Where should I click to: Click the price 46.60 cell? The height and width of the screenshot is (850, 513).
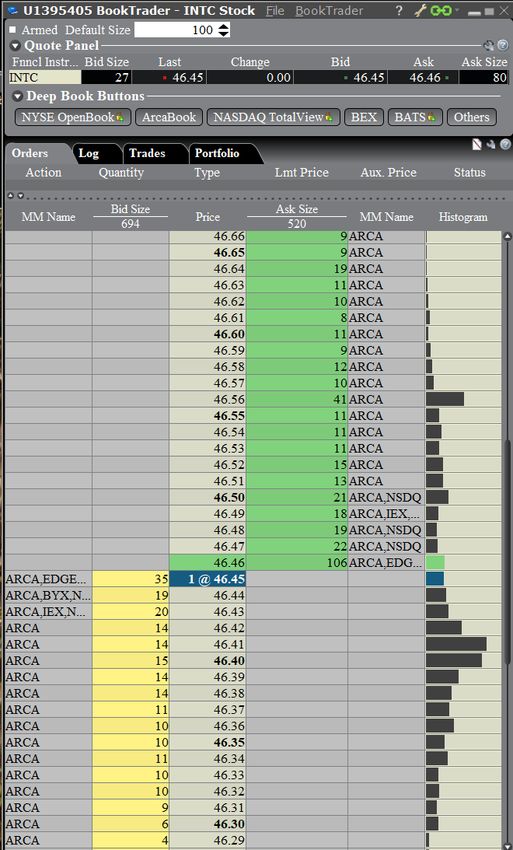point(208,334)
